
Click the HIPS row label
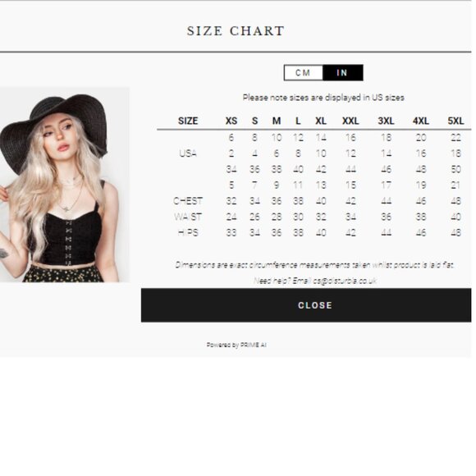pyautogui.click(x=188, y=232)
